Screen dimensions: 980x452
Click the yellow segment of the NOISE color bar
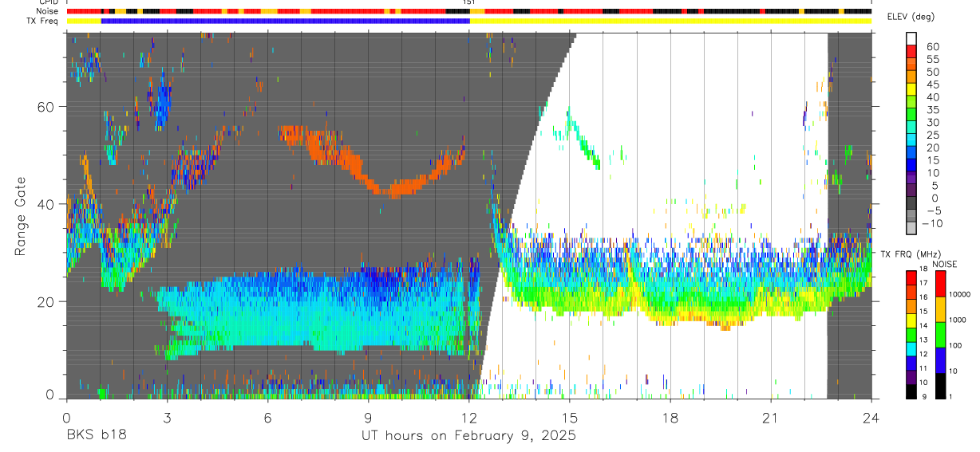pyautogui.click(x=942, y=309)
